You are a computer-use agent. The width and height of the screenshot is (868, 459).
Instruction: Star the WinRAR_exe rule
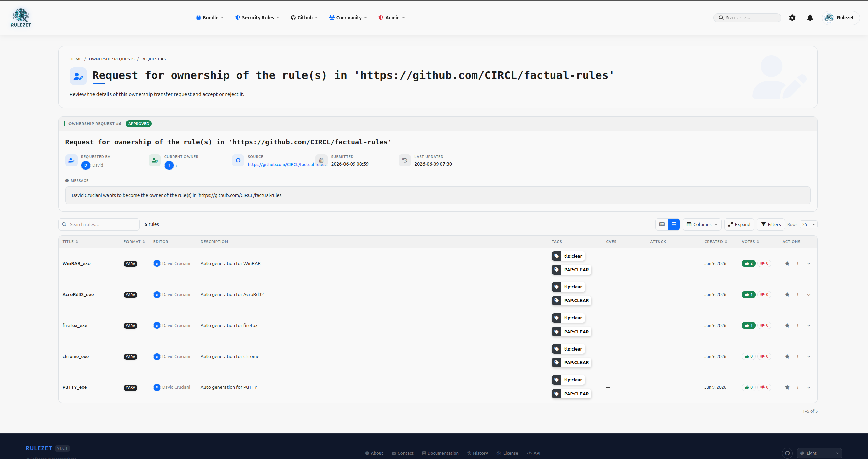[787, 263]
